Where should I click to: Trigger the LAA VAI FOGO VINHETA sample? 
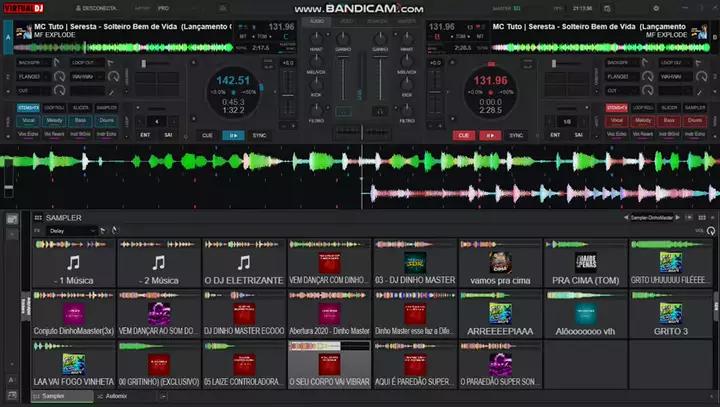(x=73, y=365)
